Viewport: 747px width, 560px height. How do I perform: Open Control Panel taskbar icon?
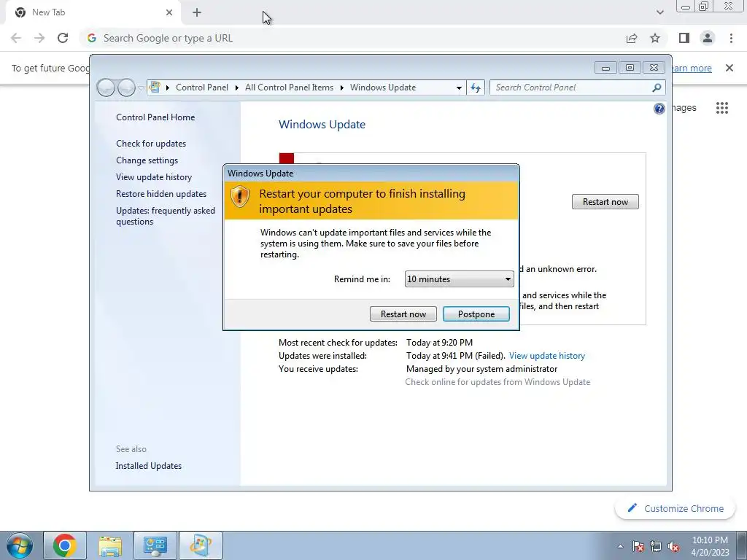pos(155,545)
